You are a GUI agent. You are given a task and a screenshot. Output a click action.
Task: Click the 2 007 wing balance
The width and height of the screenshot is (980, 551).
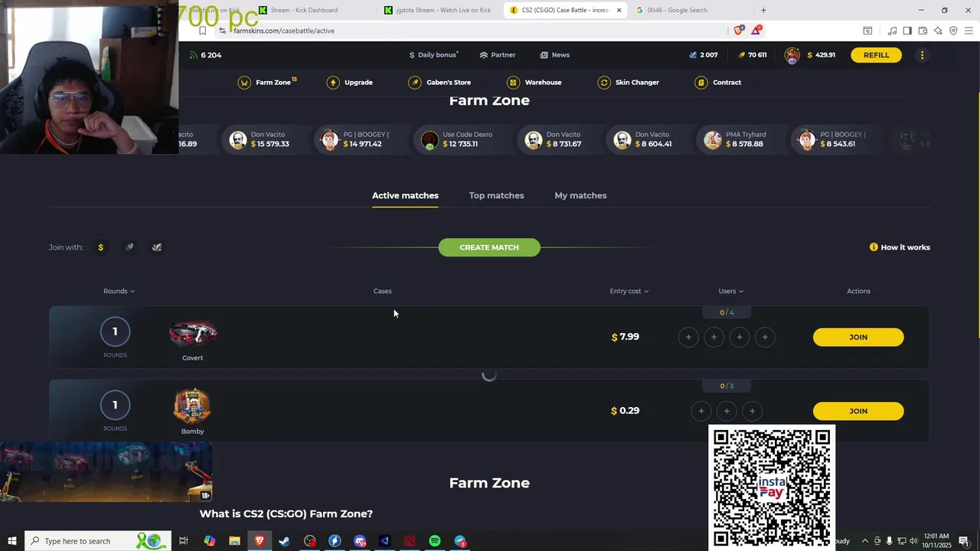point(704,55)
